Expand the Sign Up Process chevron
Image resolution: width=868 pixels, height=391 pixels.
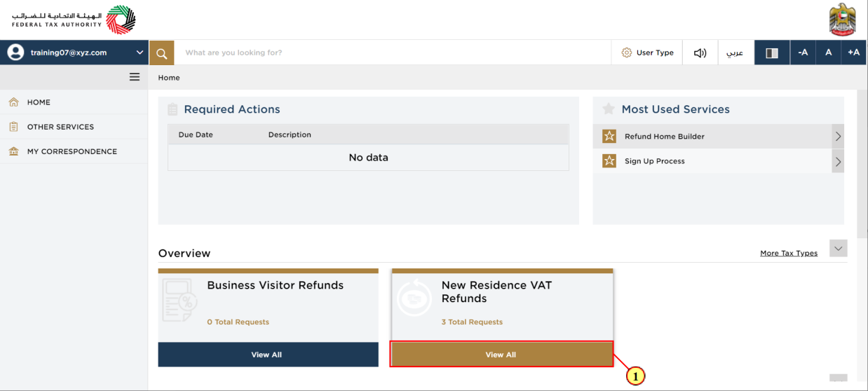coord(838,162)
